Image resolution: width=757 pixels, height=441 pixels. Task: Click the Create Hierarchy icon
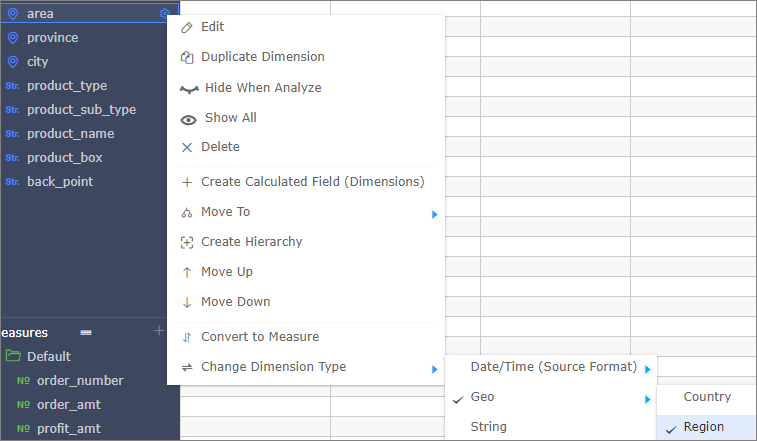[x=187, y=242]
